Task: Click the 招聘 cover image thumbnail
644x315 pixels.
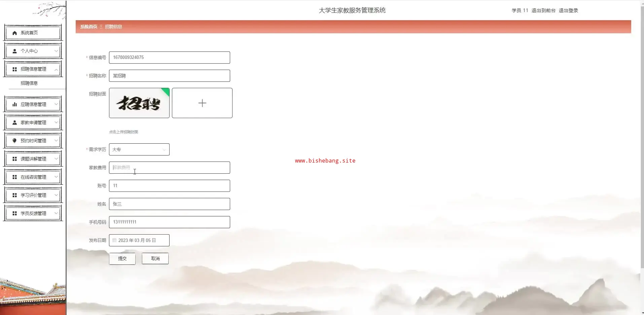Action: click(x=139, y=103)
